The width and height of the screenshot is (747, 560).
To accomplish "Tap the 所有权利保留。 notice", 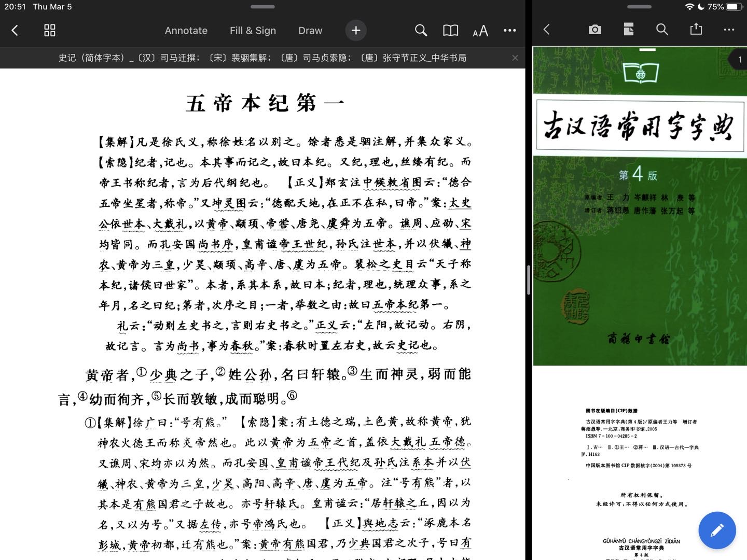I will coord(642,495).
